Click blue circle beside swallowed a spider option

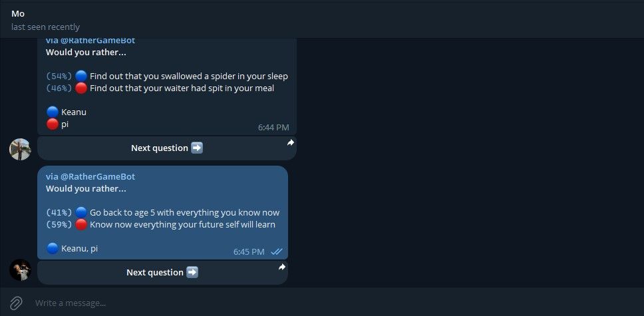[x=81, y=76]
